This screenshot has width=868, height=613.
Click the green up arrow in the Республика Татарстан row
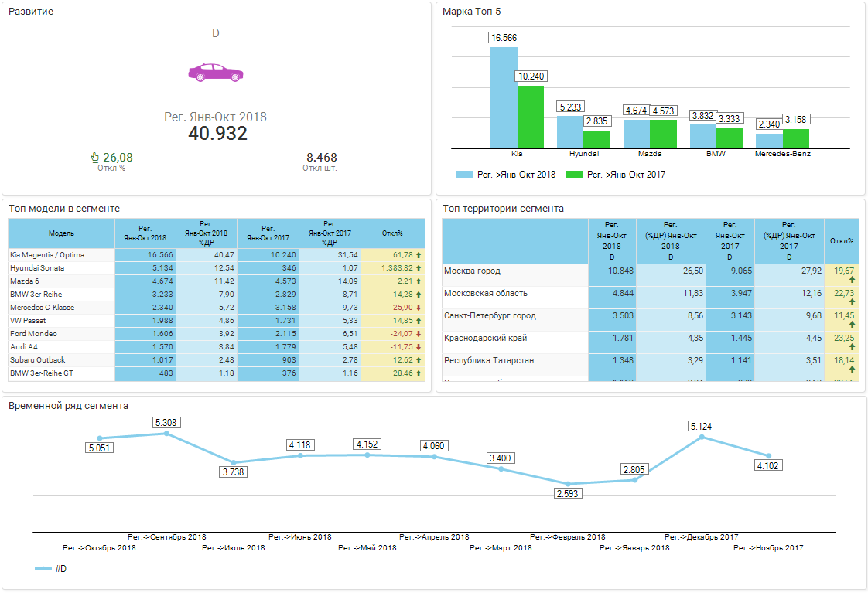852,369
